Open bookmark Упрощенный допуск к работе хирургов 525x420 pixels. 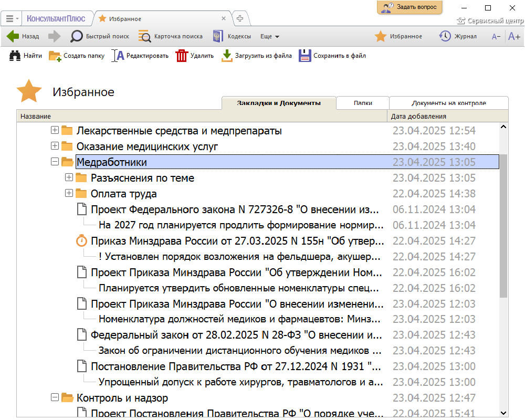240,382
